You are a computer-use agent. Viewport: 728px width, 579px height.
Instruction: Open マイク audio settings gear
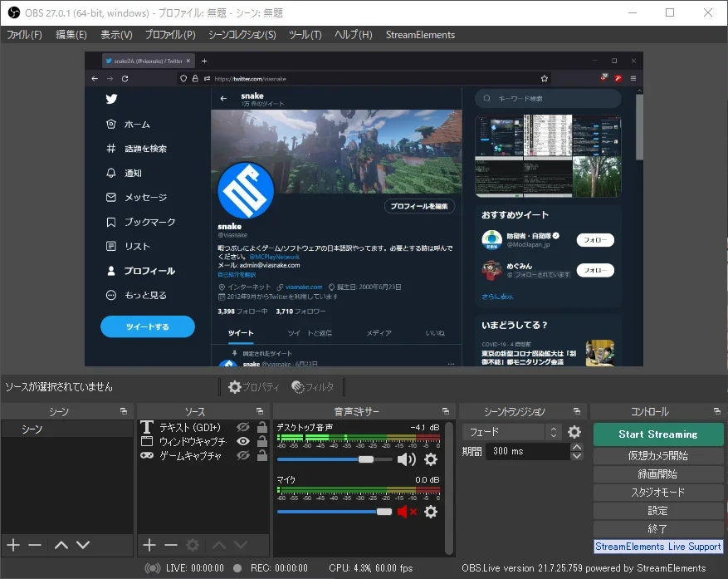click(x=431, y=512)
